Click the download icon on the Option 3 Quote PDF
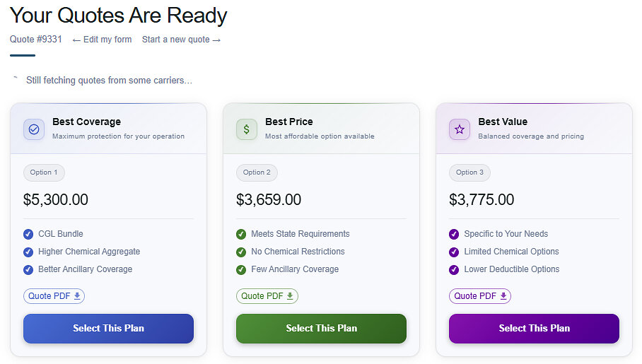 (503, 295)
